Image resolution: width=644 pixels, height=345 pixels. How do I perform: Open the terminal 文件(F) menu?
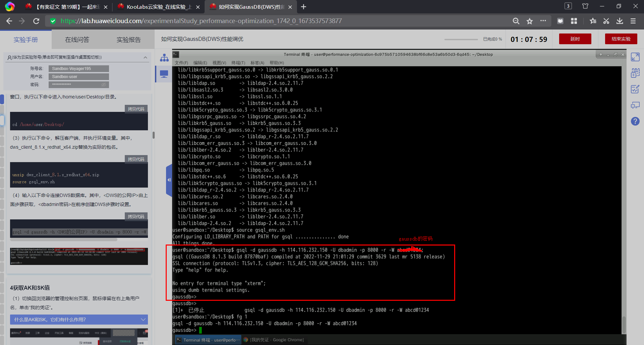tap(181, 63)
